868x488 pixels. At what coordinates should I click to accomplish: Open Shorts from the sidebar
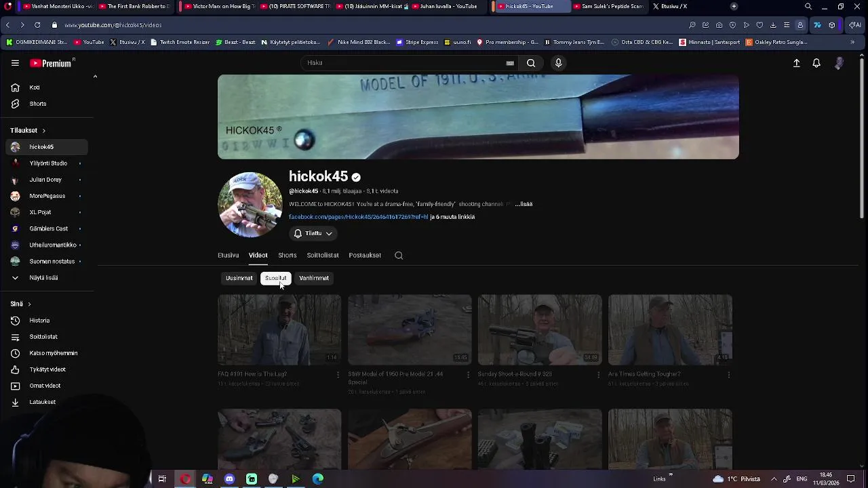click(47, 104)
